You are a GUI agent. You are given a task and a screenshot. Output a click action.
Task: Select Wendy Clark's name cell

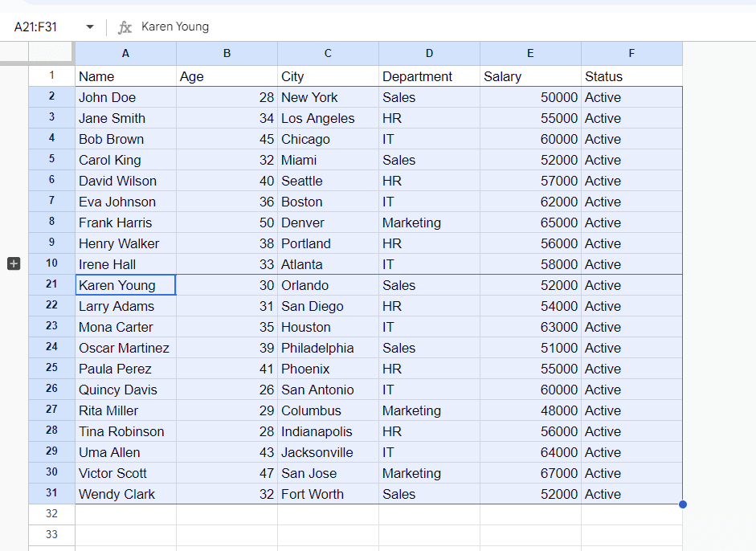click(125, 494)
